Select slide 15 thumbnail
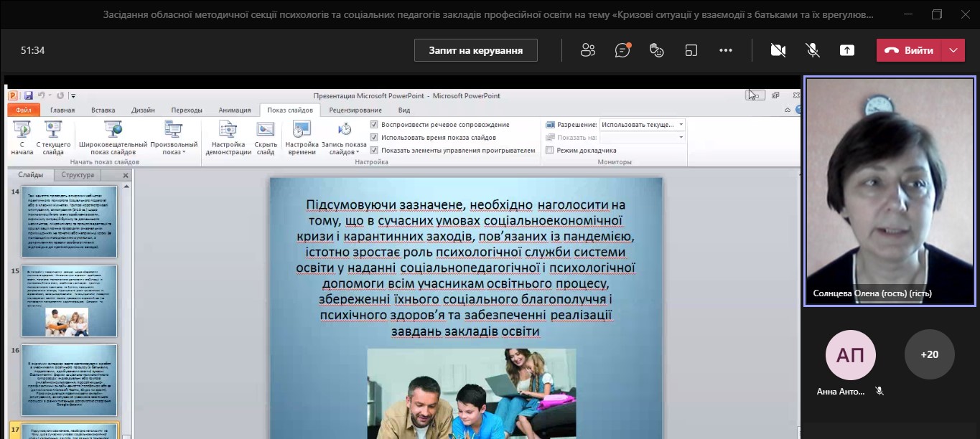 (x=69, y=301)
